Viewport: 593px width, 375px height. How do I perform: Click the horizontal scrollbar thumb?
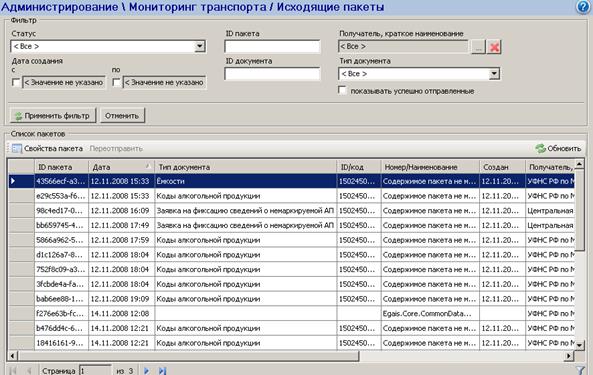point(188,356)
